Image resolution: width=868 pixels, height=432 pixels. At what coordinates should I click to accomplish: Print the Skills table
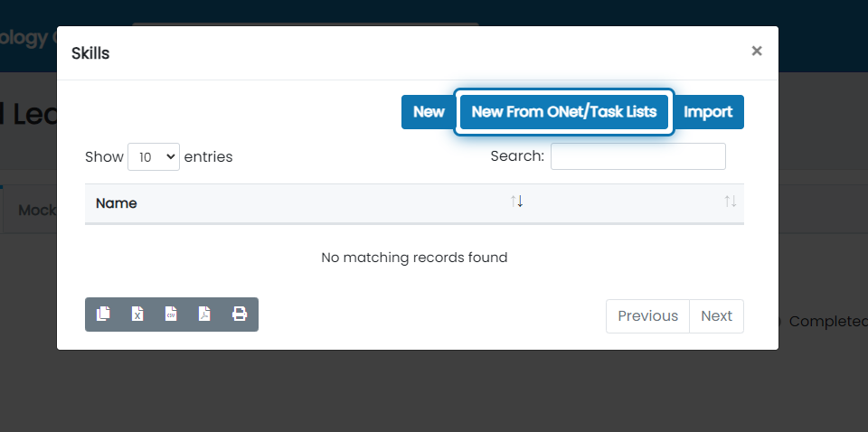tap(239, 315)
